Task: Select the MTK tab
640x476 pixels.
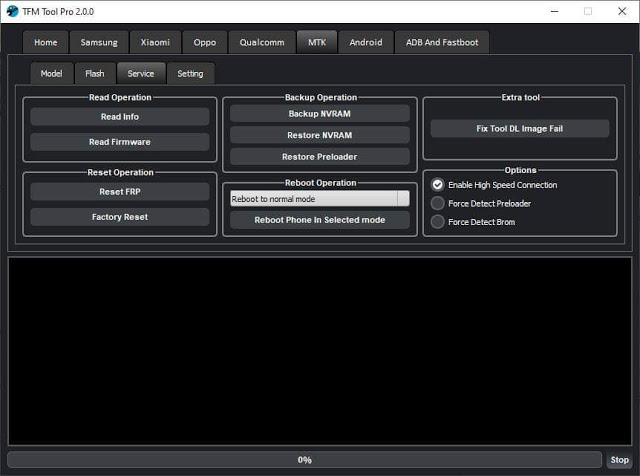Action: 317,42
